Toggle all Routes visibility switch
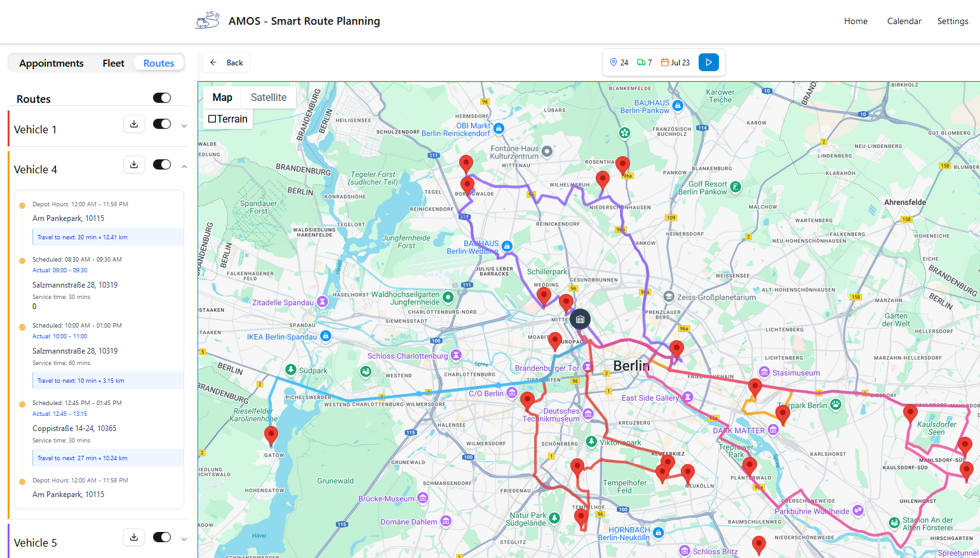The width and height of the screenshot is (980, 558). [x=162, y=98]
